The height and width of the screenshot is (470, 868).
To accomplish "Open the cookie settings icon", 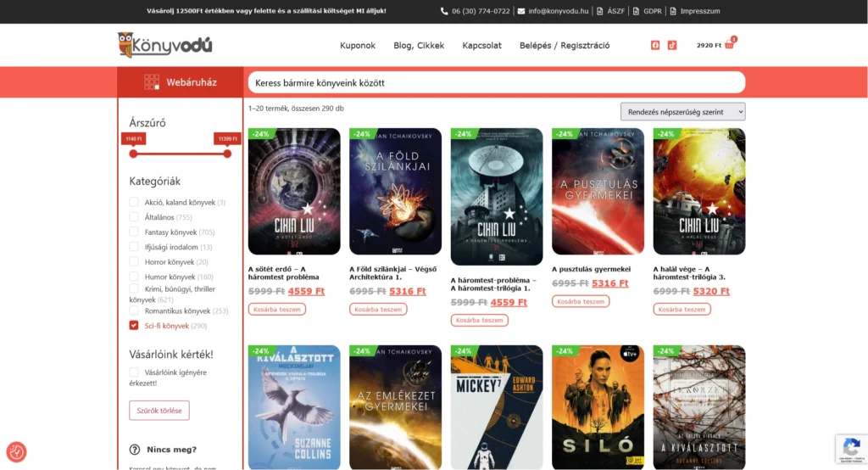I will 17,451.
